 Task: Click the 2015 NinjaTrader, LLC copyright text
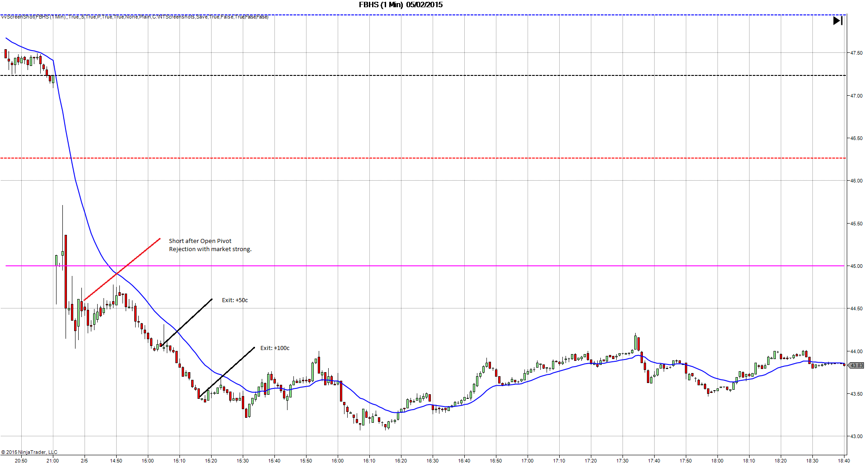[x=29, y=452]
